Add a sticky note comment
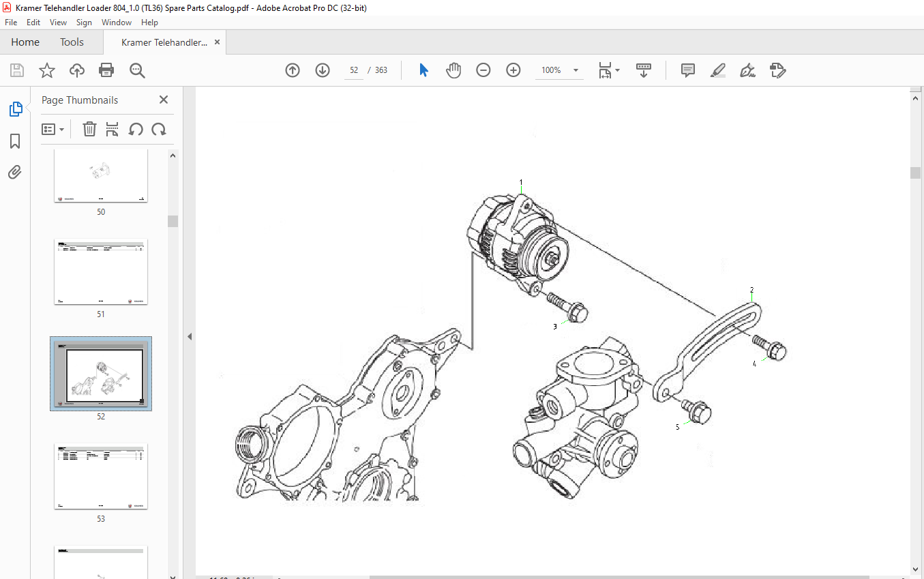This screenshot has height=579, width=924. click(x=688, y=70)
